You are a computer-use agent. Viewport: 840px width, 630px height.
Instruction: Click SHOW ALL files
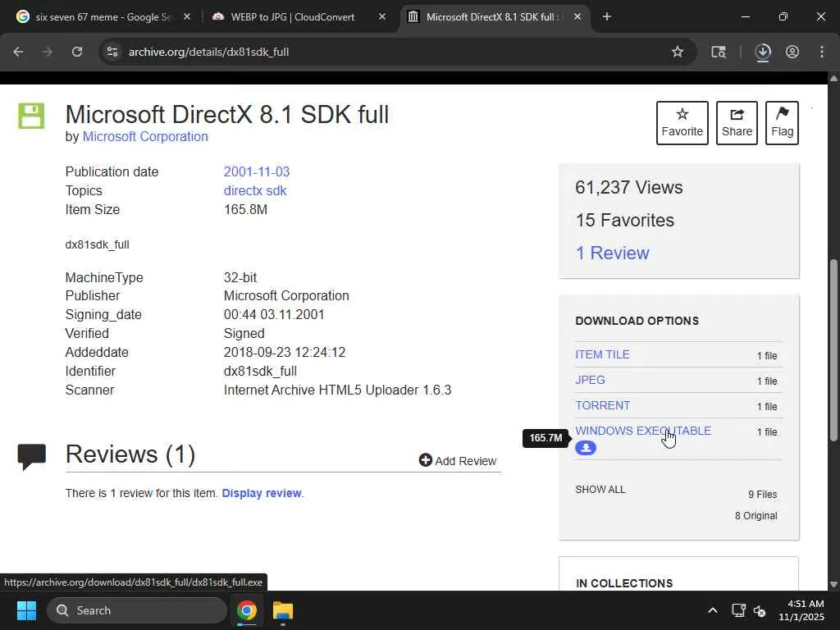click(600, 490)
